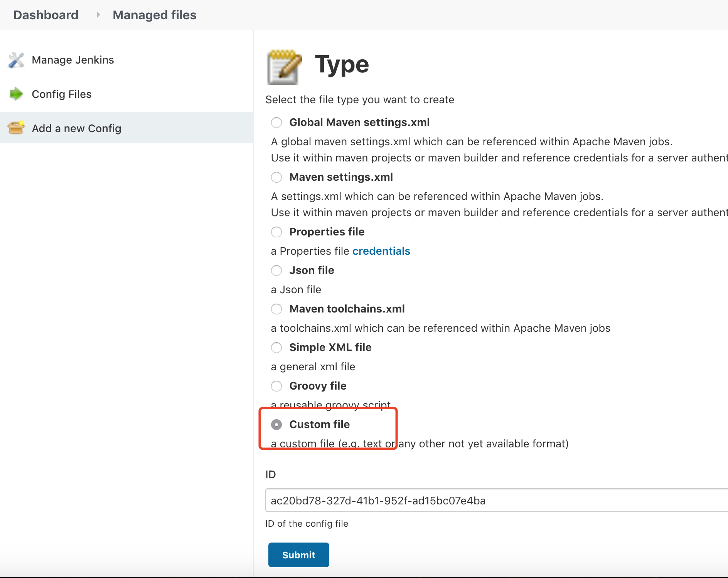
Task: Select Global Maven settings.xml radio button
Action: pyautogui.click(x=276, y=123)
